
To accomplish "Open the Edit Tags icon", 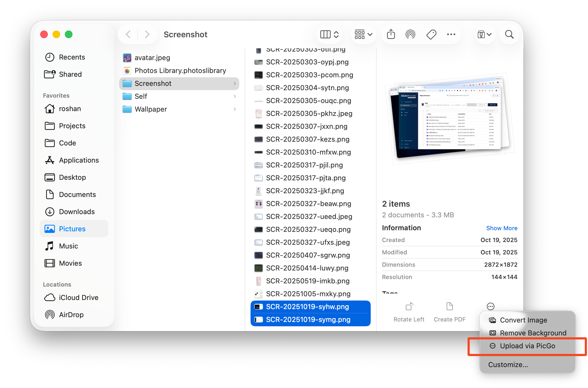I will (x=431, y=34).
